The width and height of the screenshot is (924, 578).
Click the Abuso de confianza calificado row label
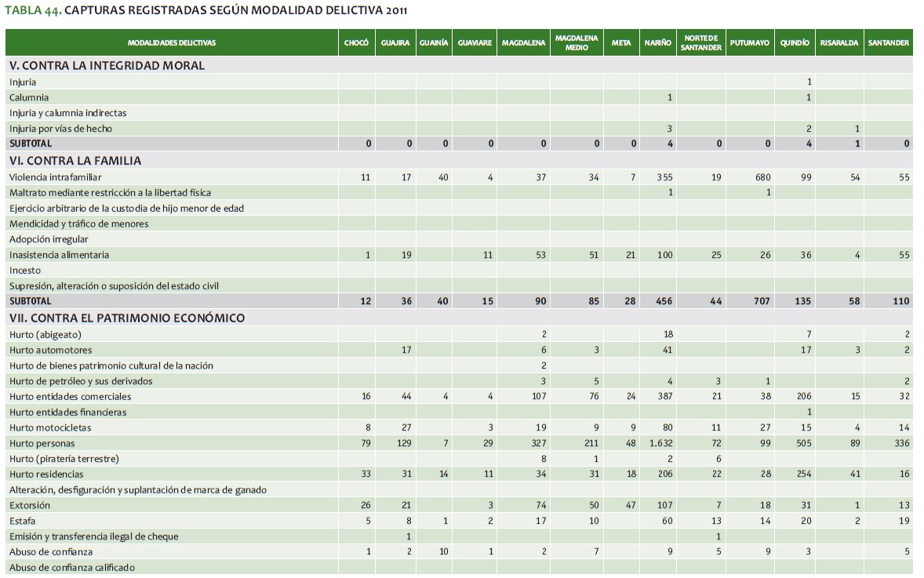[x=72, y=567]
